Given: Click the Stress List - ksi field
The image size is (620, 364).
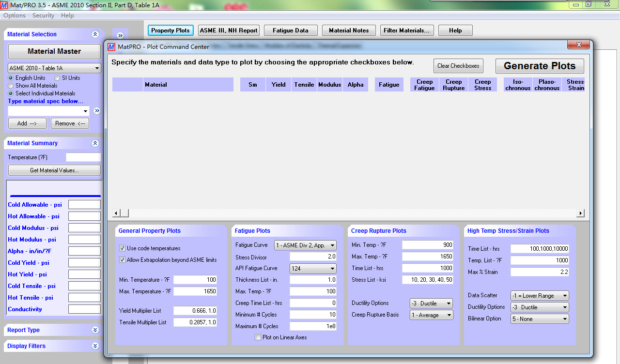Looking at the screenshot, I should click(428, 280).
